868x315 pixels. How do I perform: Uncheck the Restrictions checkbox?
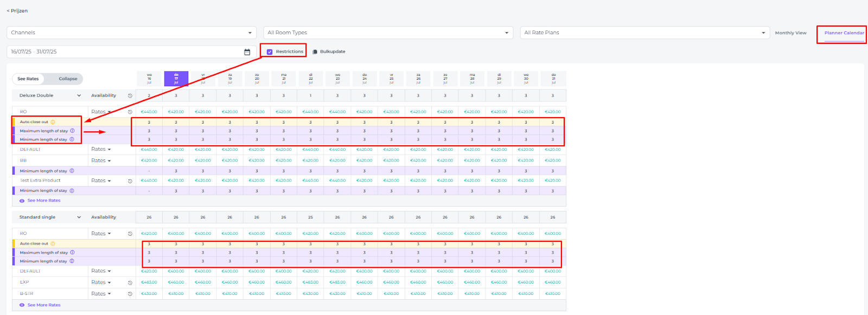pos(270,52)
